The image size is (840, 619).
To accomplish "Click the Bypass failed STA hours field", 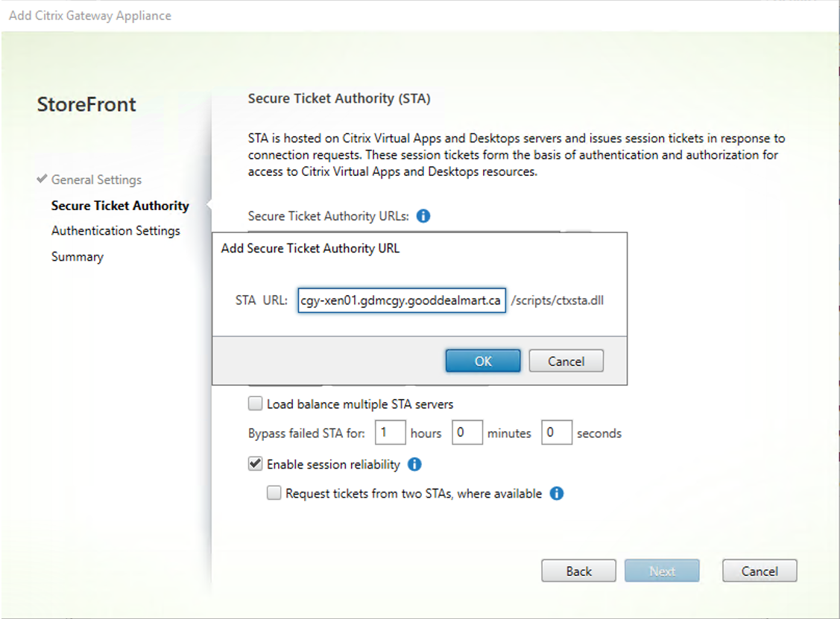I will point(390,433).
